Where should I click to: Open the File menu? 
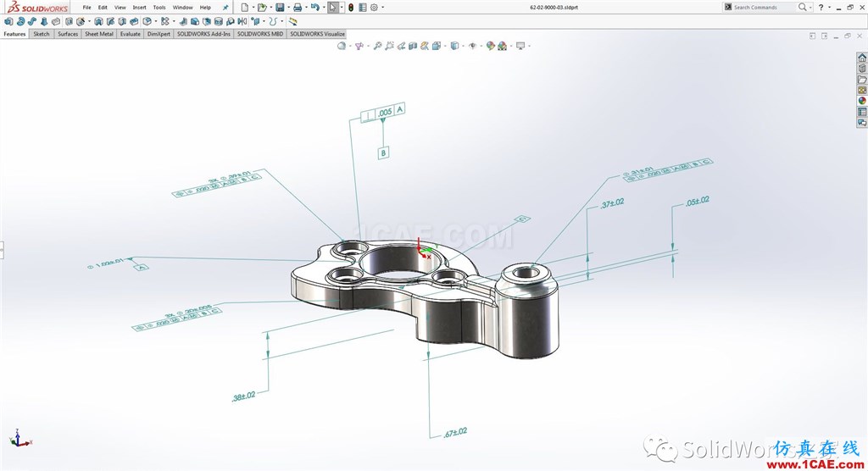coord(87,8)
